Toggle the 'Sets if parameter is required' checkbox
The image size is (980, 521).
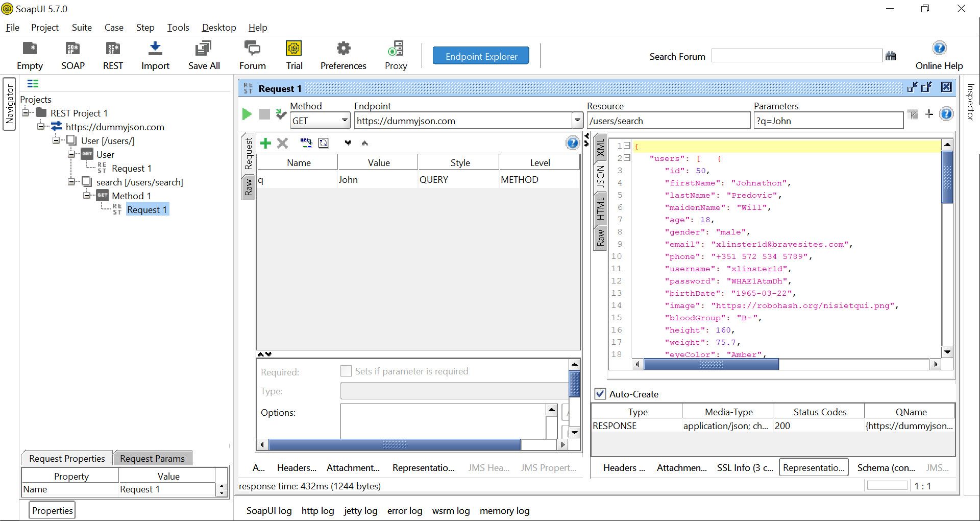pos(346,371)
